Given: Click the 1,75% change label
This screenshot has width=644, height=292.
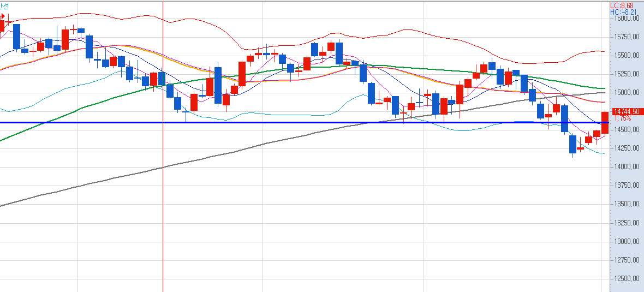Looking at the screenshot, I should (x=623, y=118).
